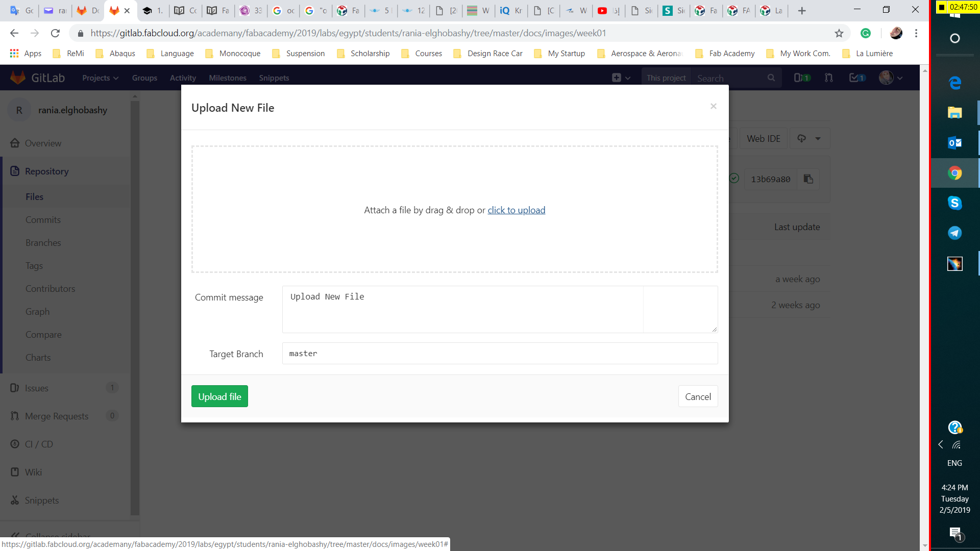The width and height of the screenshot is (980, 551).
Task: Open the Groups menu item
Action: (x=144, y=78)
